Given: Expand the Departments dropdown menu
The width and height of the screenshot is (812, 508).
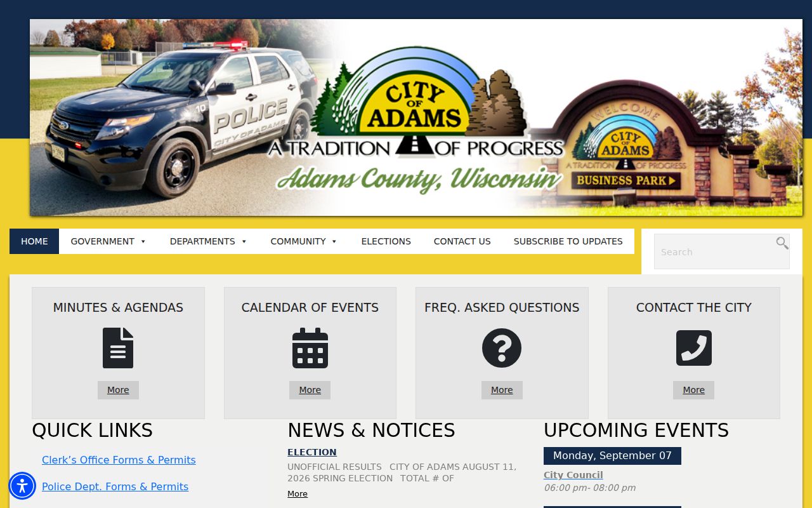Looking at the screenshot, I should pyautogui.click(x=209, y=241).
